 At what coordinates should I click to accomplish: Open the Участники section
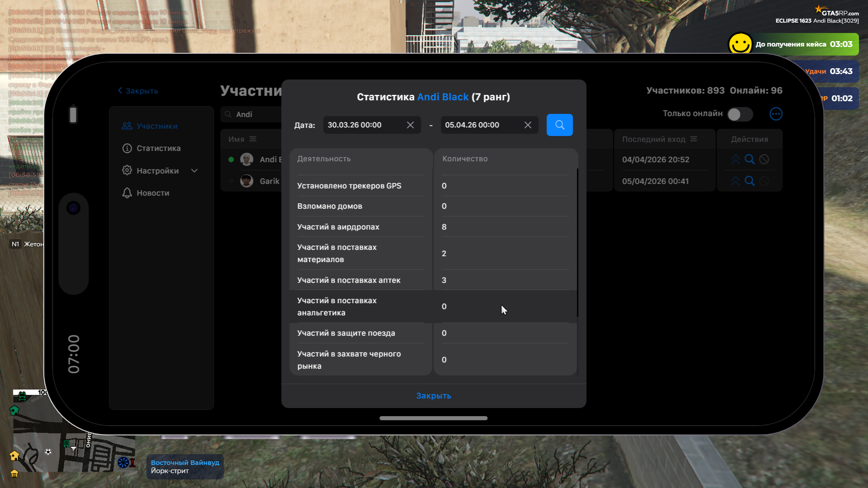[x=156, y=126]
